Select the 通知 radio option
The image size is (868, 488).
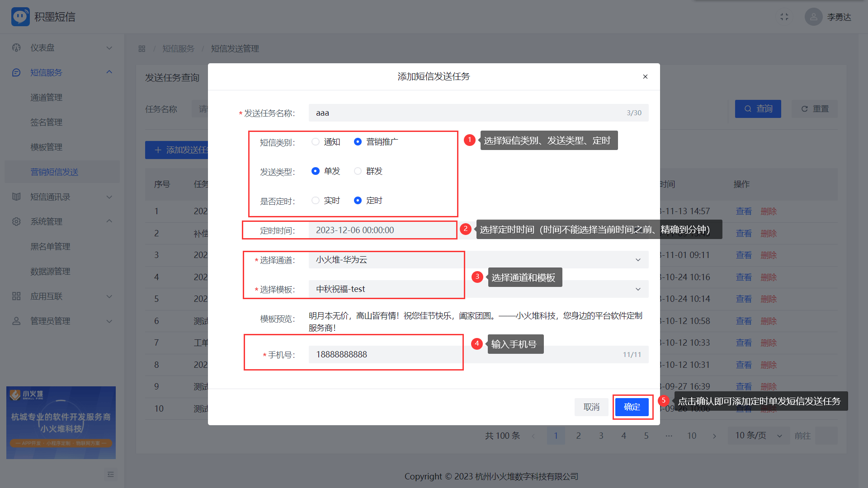click(316, 142)
